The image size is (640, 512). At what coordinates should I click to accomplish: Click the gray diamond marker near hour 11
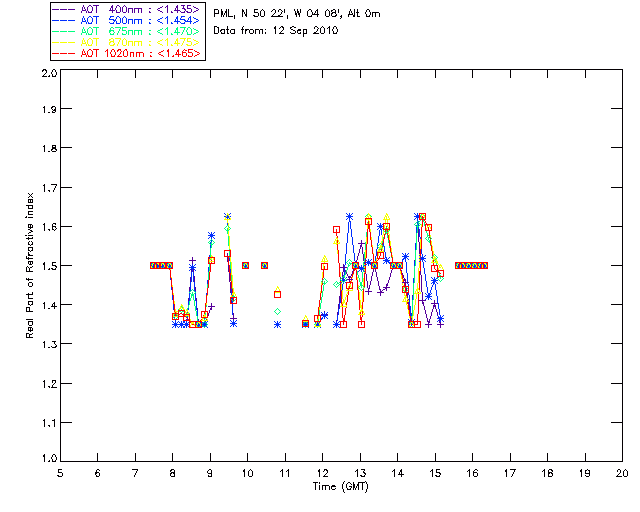pyautogui.click(x=277, y=312)
